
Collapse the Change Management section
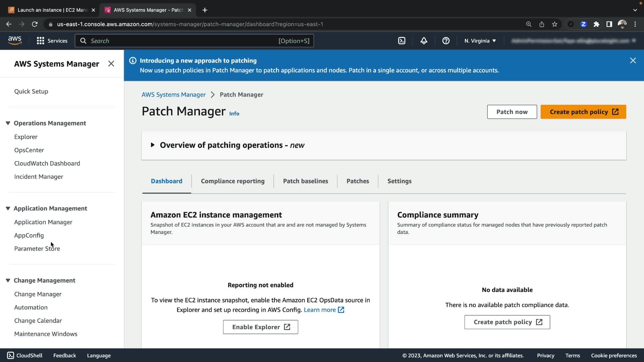click(8, 281)
